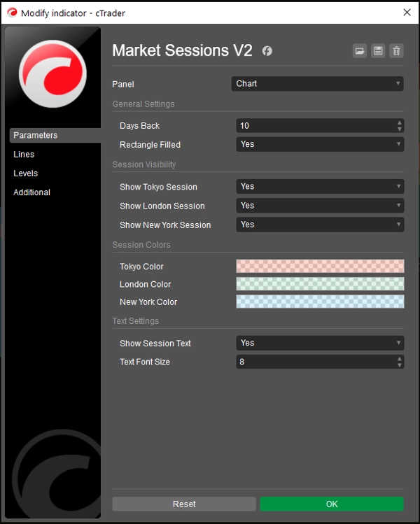Decrease Text Font Size with the down arrow
420x524 pixels.
pos(400,365)
